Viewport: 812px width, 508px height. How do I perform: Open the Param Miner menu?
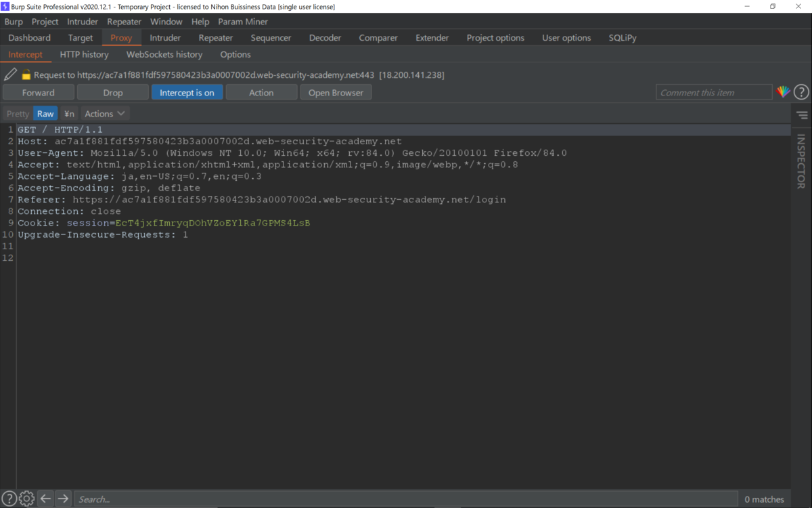[243, 22]
